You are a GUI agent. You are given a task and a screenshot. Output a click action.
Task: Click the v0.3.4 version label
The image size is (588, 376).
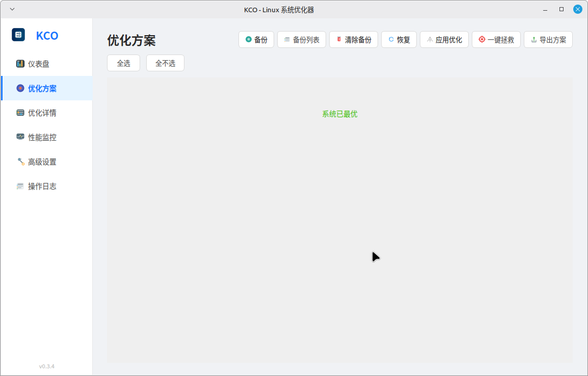click(x=47, y=366)
